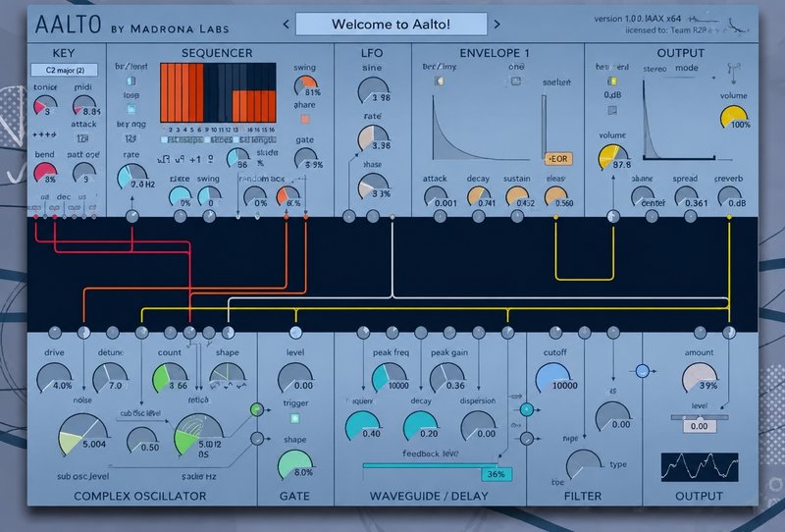Click the green count knob at 3.66
Image resolution: width=785 pixels, height=532 pixels.
tap(170, 378)
